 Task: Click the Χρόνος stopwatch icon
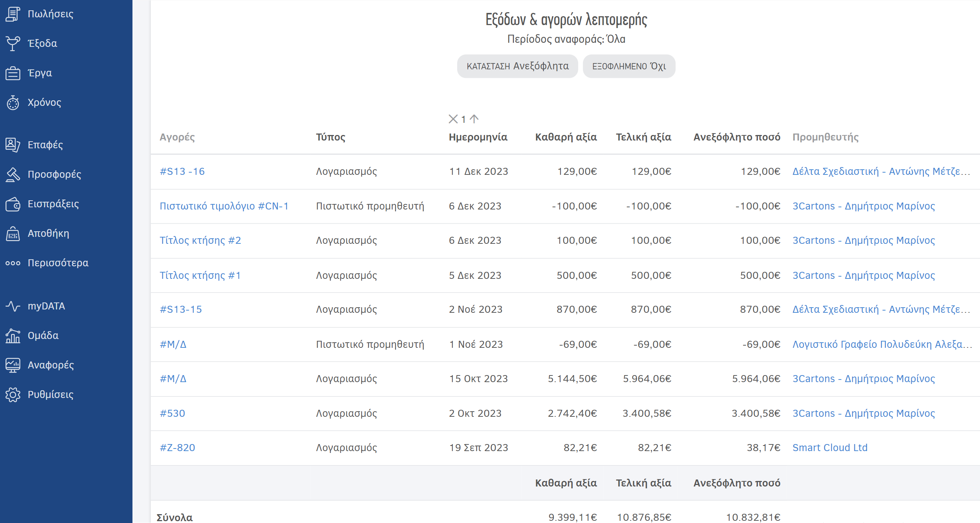13,103
